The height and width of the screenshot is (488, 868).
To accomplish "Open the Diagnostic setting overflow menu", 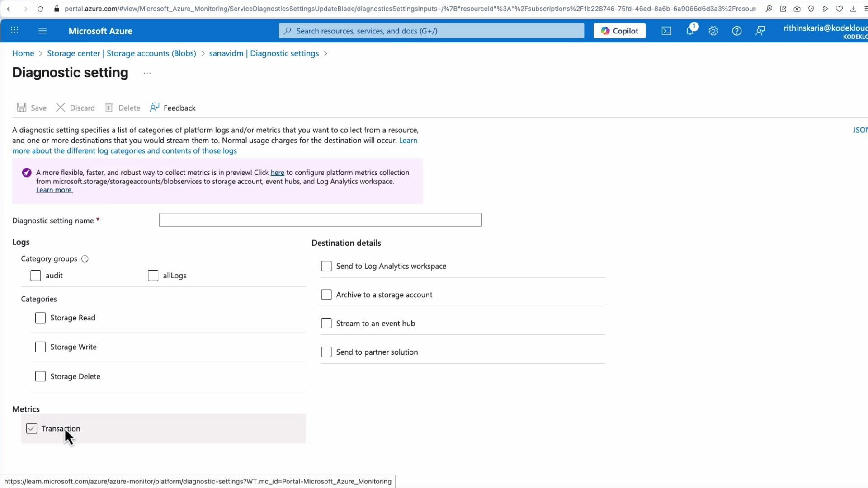I will pyautogui.click(x=146, y=73).
